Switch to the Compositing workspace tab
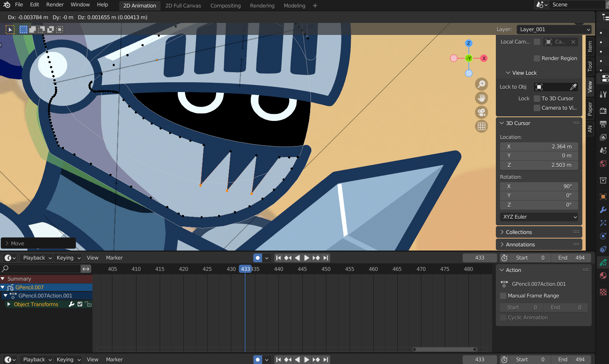This screenshot has width=609, height=364. pyautogui.click(x=225, y=6)
